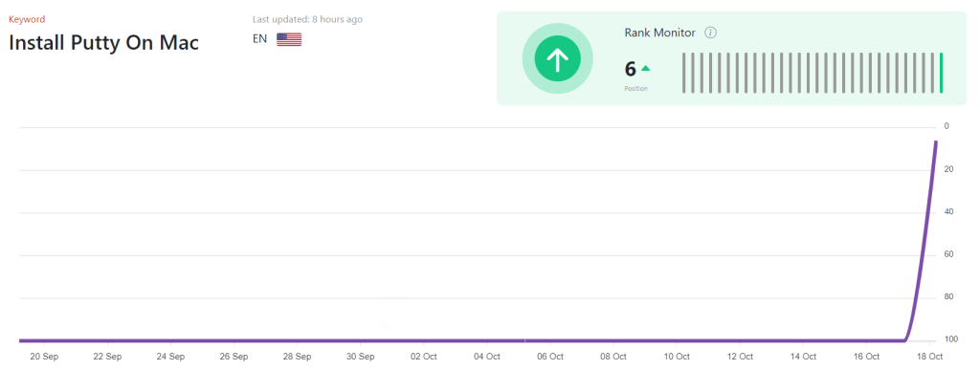
Task: Click the "06 Oct" date label on the axis
Action: click(550, 357)
